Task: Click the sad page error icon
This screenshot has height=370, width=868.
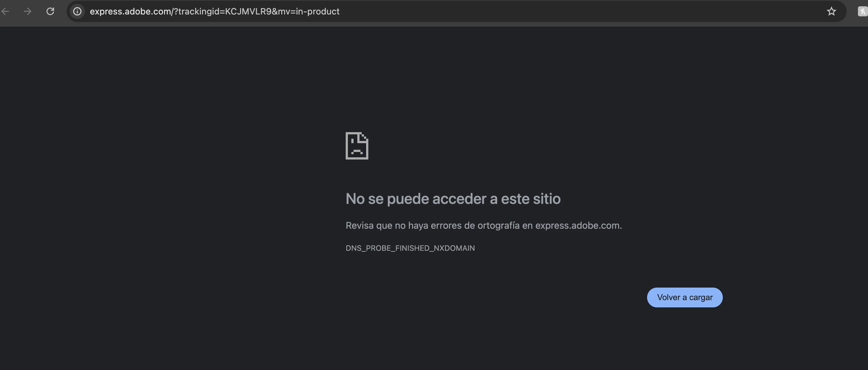Action: tap(357, 146)
